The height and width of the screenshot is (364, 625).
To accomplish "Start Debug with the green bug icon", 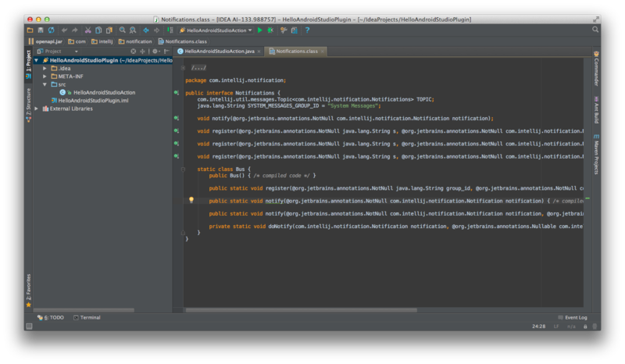I will point(270,30).
